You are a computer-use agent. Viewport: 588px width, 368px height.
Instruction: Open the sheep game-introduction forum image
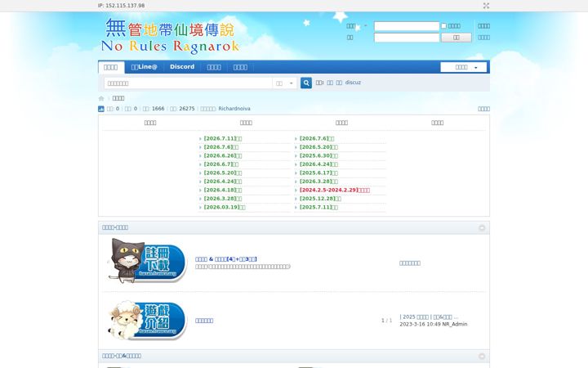tap(146, 320)
